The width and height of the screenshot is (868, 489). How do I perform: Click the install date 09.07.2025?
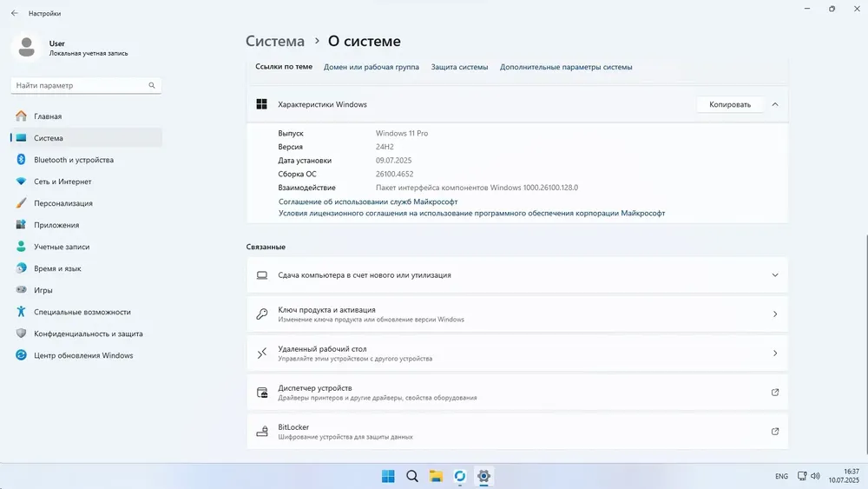click(x=393, y=160)
